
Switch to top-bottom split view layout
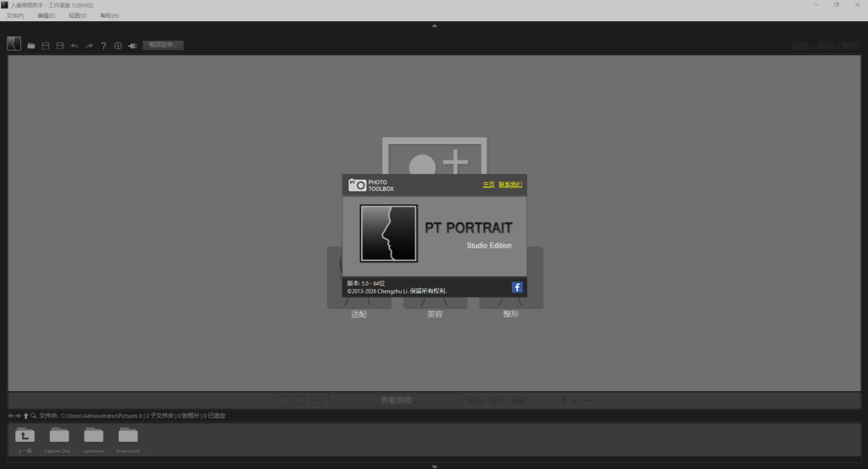[317, 399]
